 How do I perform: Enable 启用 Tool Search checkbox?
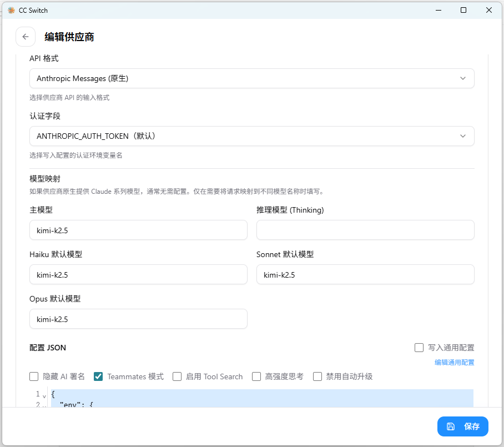(x=177, y=376)
